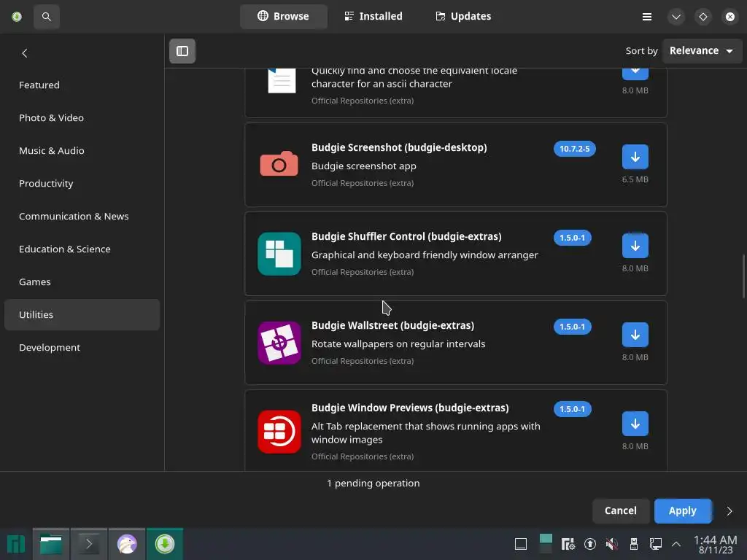The image size is (747, 560).
Task: Click 'Graphical and keyboard friendly window arranger' text
Action: [425, 255]
